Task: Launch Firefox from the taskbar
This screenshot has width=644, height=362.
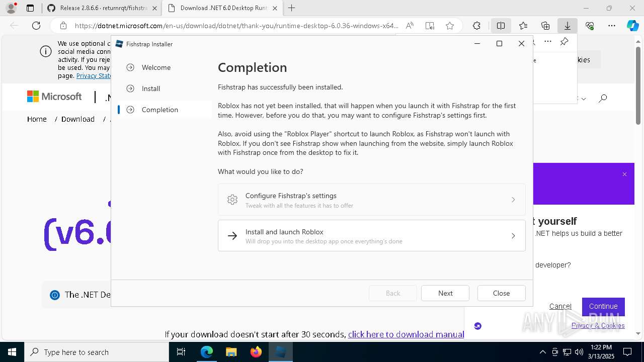Action: pos(256,352)
